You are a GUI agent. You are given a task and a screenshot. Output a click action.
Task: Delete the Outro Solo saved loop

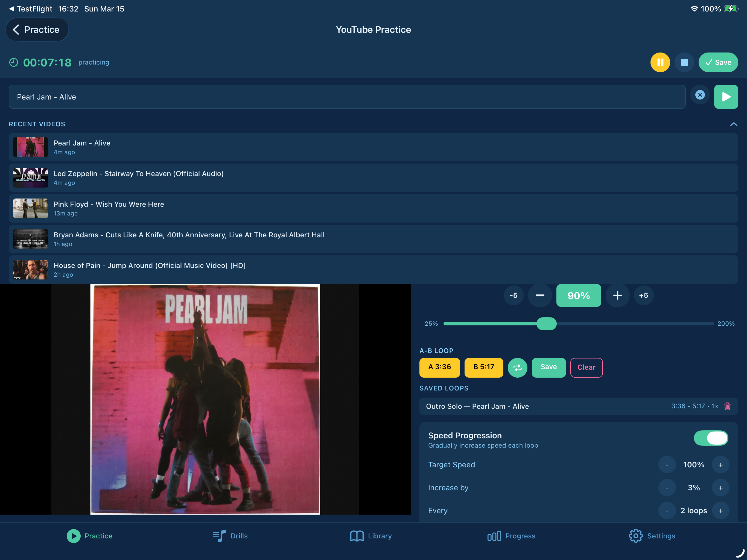[727, 406]
